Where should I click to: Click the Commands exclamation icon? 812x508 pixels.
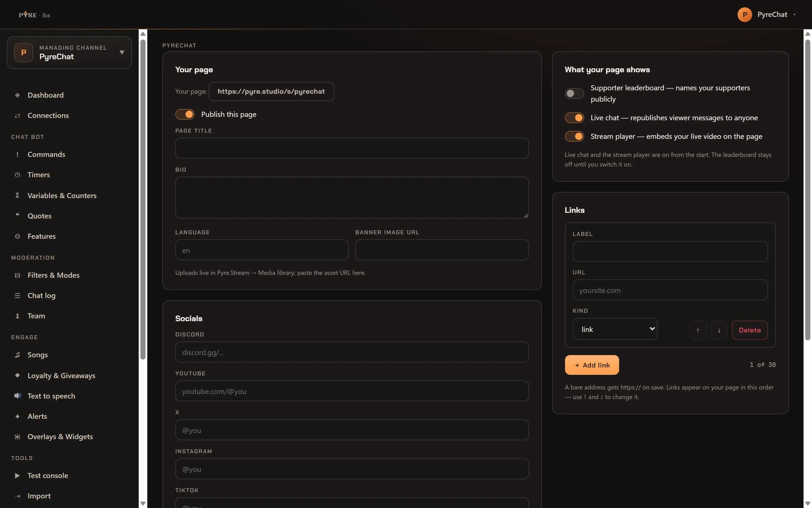[x=17, y=155]
